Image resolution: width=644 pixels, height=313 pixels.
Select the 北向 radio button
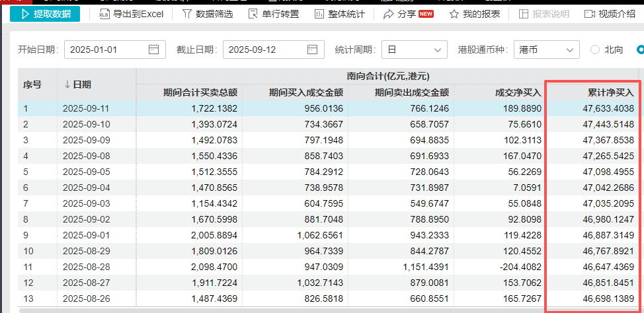pyautogui.click(x=594, y=50)
